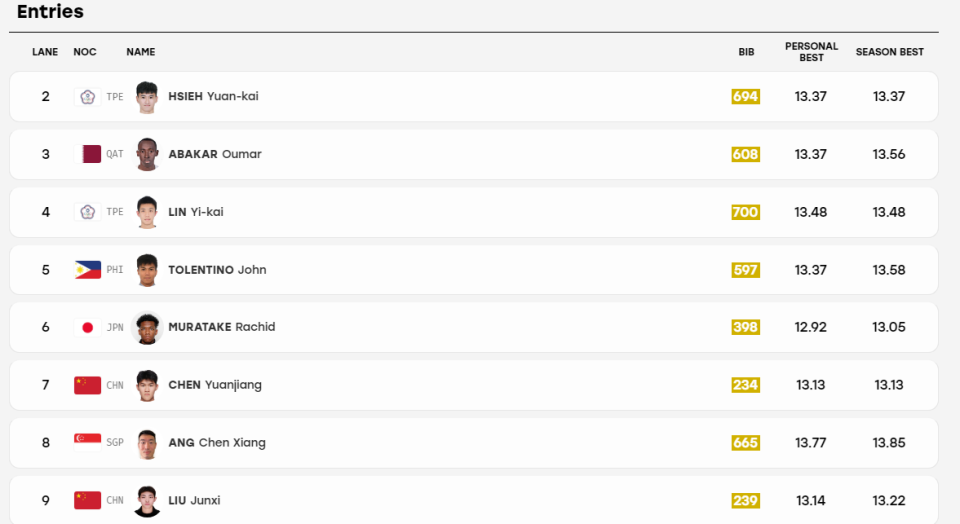Select the PHI country code label

[114, 270]
